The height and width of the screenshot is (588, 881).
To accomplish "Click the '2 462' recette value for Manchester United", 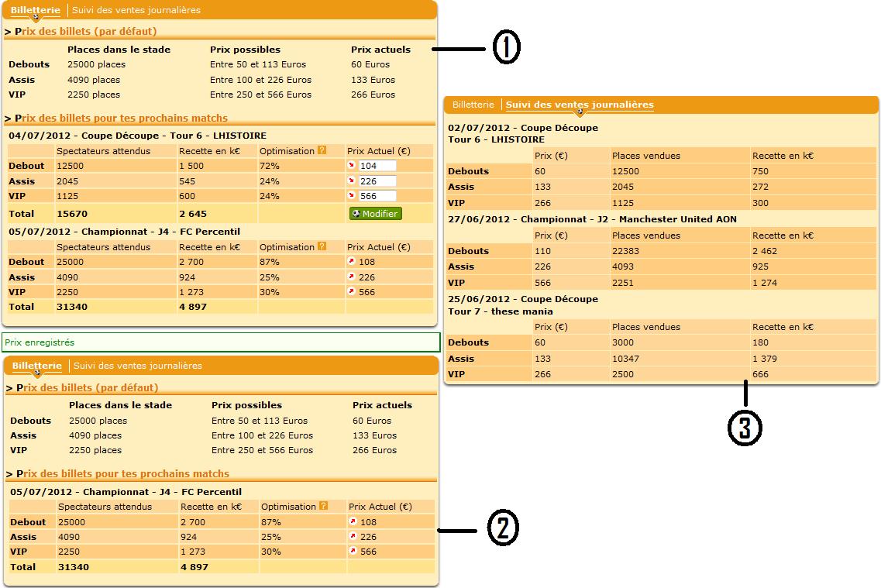I will click(765, 251).
